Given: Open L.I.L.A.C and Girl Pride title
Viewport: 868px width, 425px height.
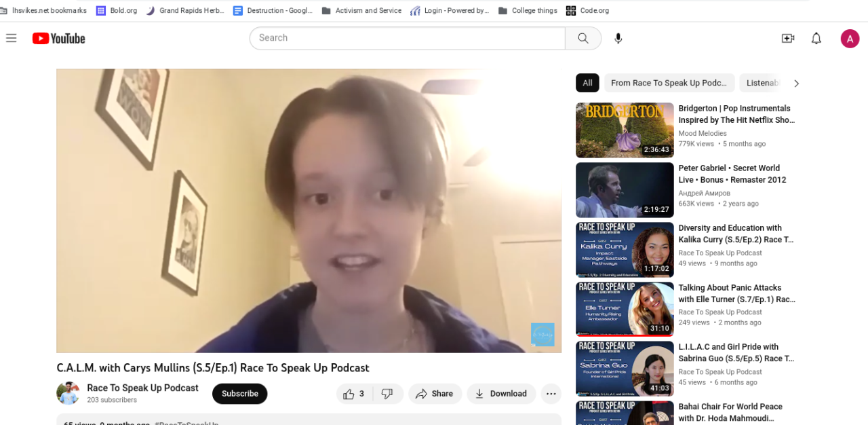Looking at the screenshot, I should click(x=736, y=352).
